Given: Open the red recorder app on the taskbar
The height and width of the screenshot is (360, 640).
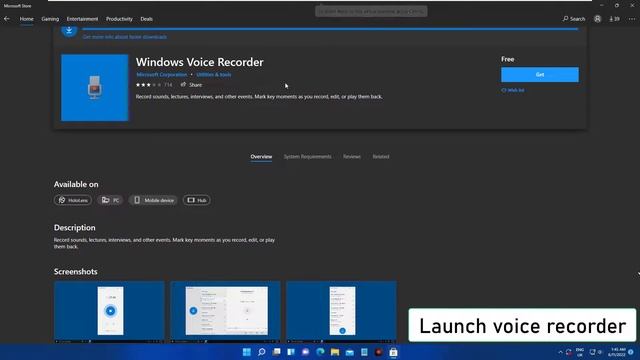Looking at the screenshot, I should click(x=378, y=352).
